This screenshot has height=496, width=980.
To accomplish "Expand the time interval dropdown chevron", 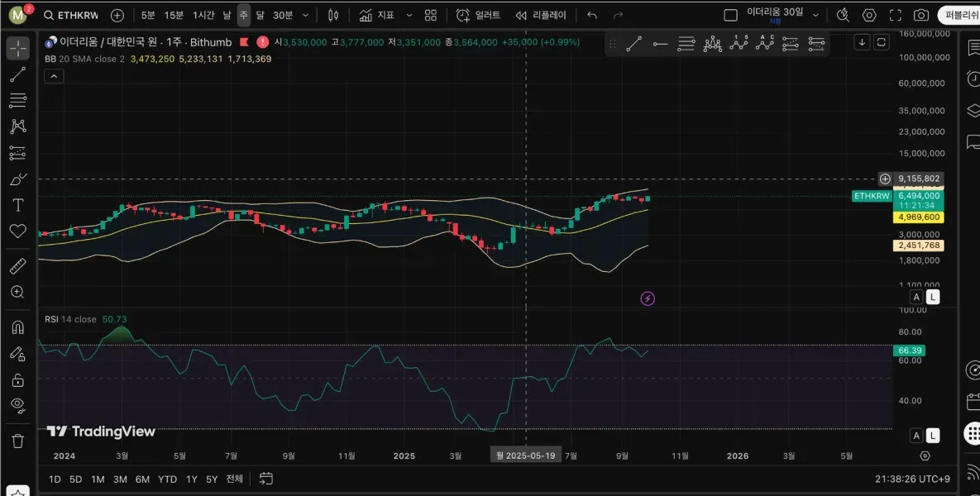I will [x=306, y=15].
